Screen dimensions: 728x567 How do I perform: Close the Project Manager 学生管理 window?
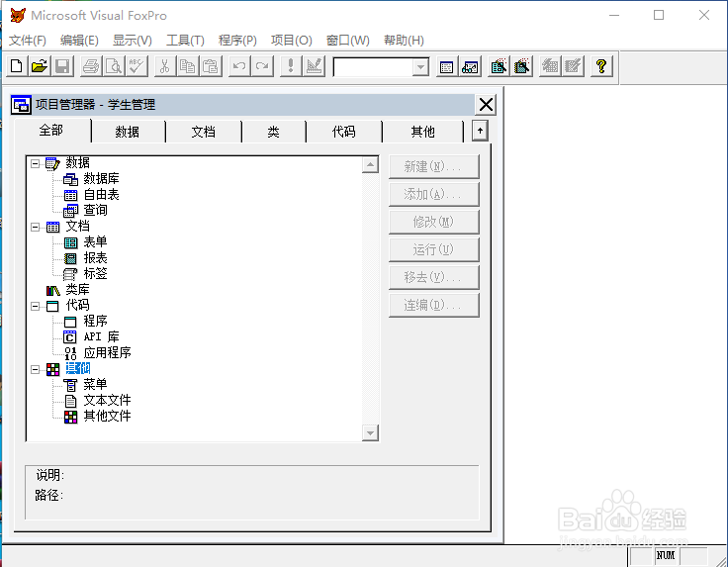pyautogui.click(x=486, y=105)
